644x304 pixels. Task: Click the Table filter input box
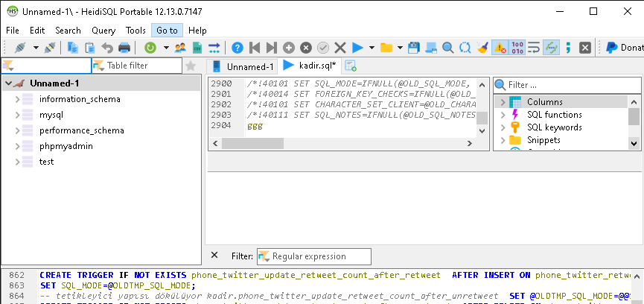[x=136, y=66]
